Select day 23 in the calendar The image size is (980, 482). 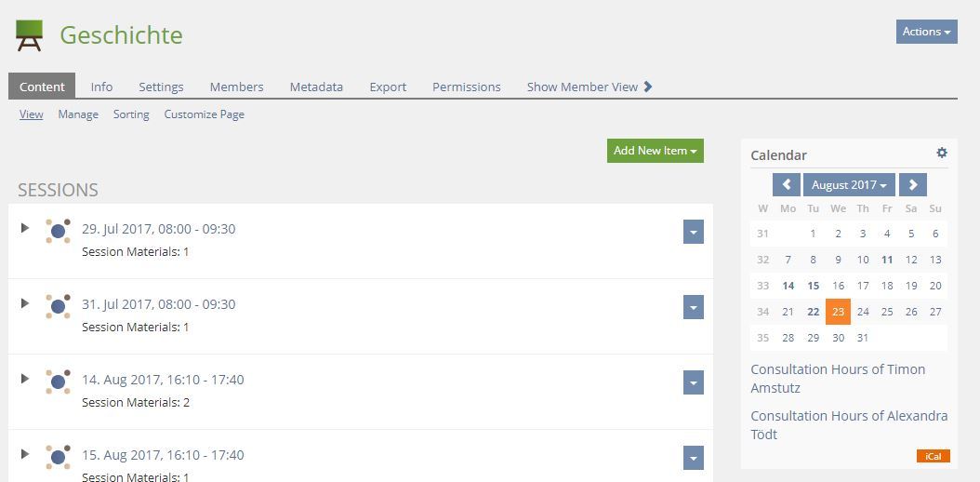(x=838, y=312)
